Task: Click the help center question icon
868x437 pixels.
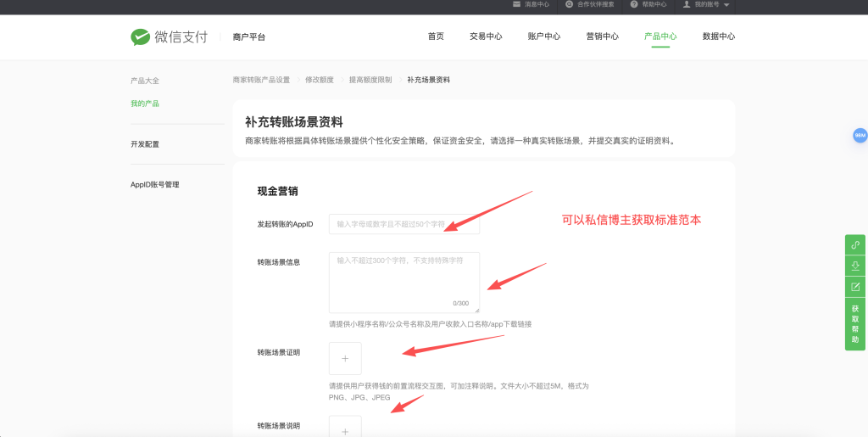Action: coord(634,4)
